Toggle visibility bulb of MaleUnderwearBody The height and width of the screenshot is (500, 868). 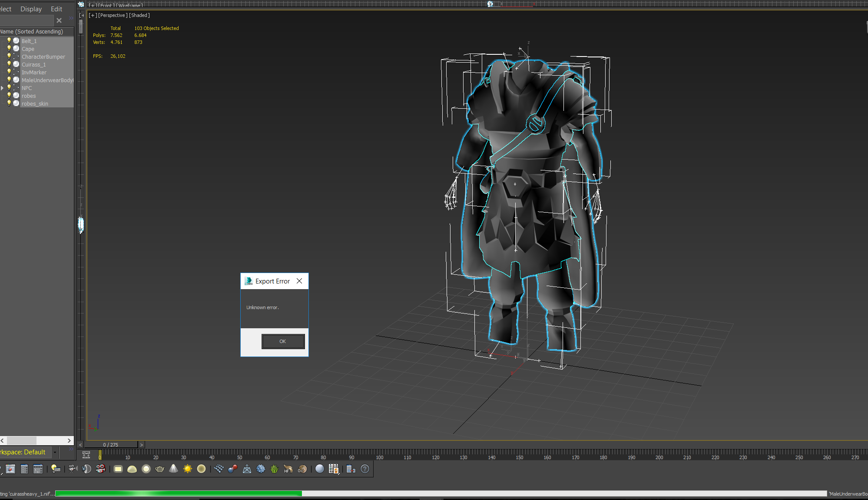pyautogui.click(x=9, y=80)
